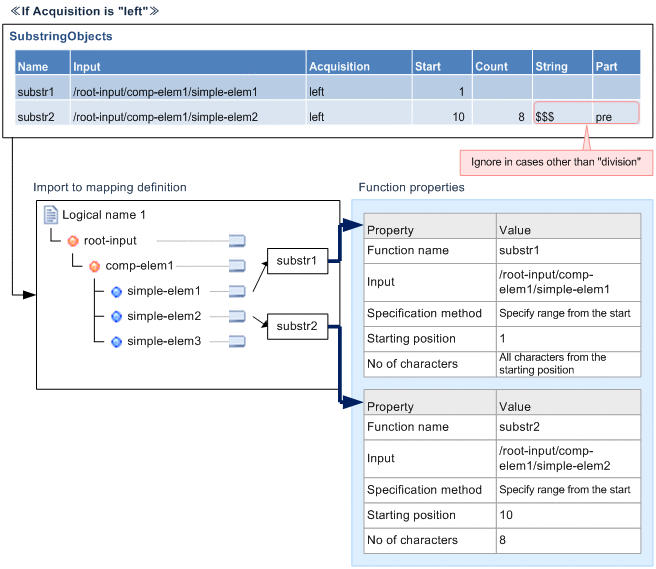The image size is (656, 569).
Task: Select the comp-elem1 tree node
Action: coord(139,266)
